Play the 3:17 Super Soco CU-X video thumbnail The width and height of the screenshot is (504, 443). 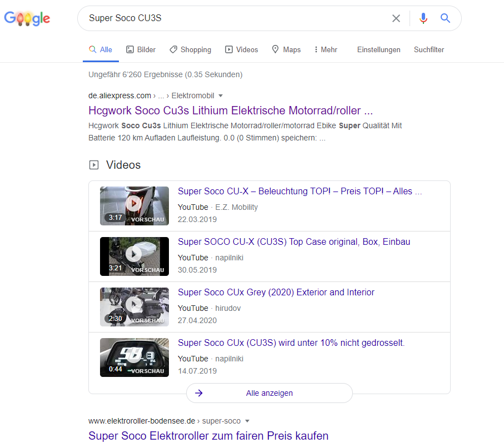coord(134,205)
